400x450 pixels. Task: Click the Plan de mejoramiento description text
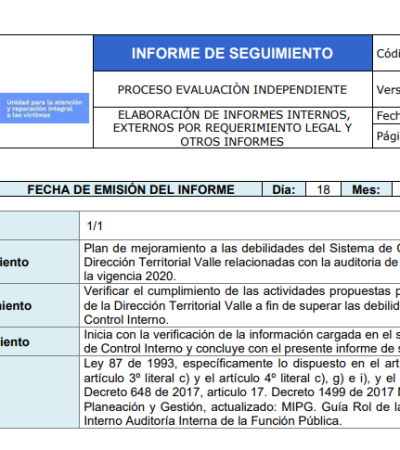click(242, 262)
